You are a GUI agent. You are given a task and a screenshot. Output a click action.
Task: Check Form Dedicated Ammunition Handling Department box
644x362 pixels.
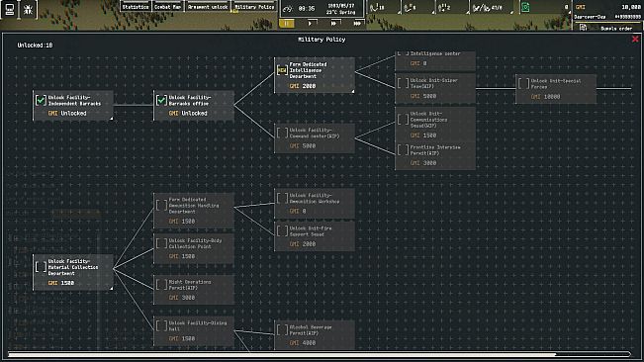coord(161,205)
